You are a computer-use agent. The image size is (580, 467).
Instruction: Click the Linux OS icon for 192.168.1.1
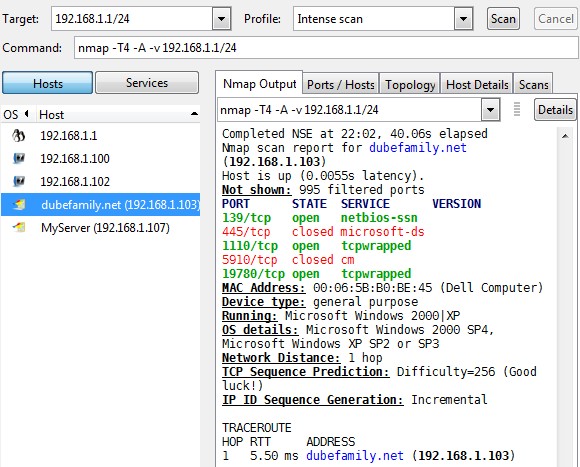pos(18,136)
